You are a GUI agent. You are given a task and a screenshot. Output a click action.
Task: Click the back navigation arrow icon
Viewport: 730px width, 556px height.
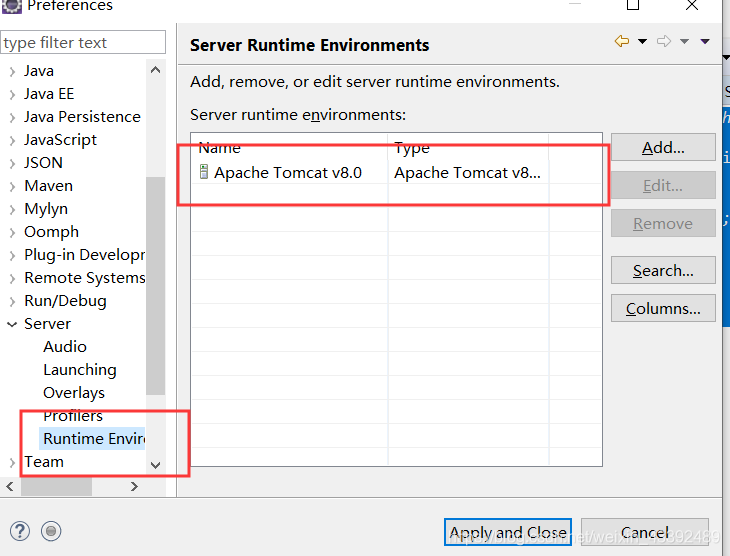(x=622, y=41)
